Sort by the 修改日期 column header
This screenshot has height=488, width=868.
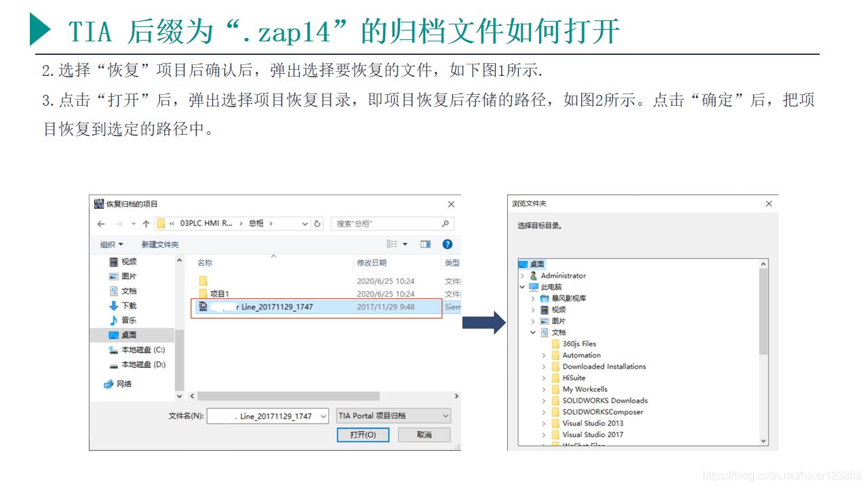click(372, 263)
